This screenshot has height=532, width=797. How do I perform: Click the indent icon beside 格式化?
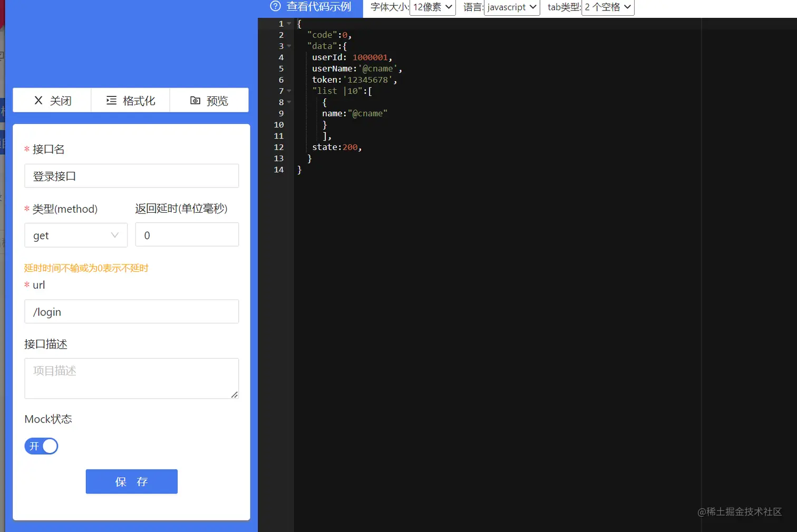pos(111,101)
